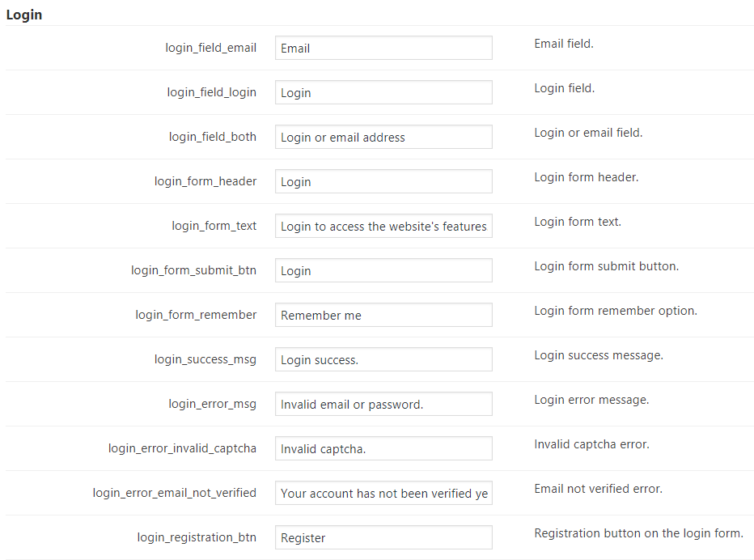Edit the 'Invalid email or password.' field
Image resolution: width=754 pixels, height=560 pixels.
point(383,404)
